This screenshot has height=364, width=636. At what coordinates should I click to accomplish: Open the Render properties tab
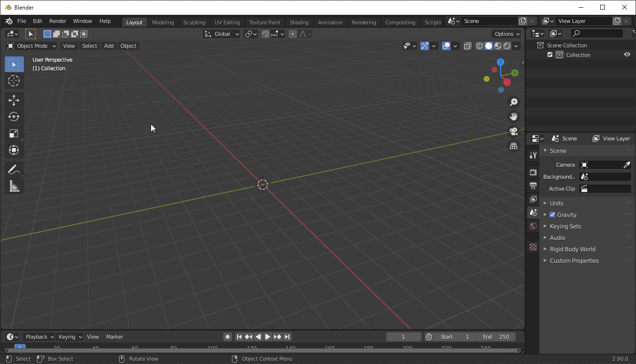[x=533, y=172]
